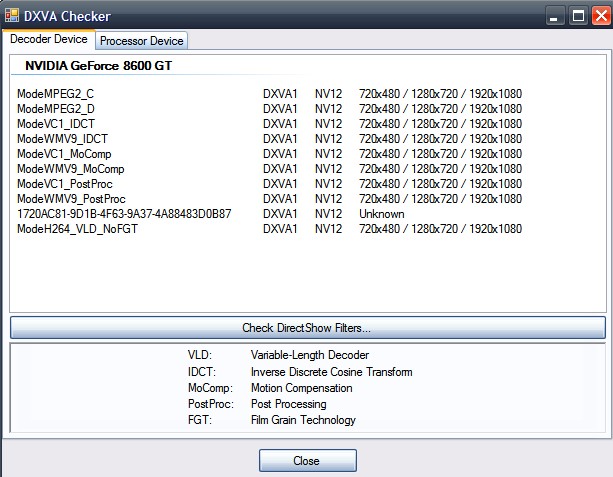This screenshot has width=613, height=477.
Task: Click the PostProc: abbreviation label
Action: pos(211,404)
